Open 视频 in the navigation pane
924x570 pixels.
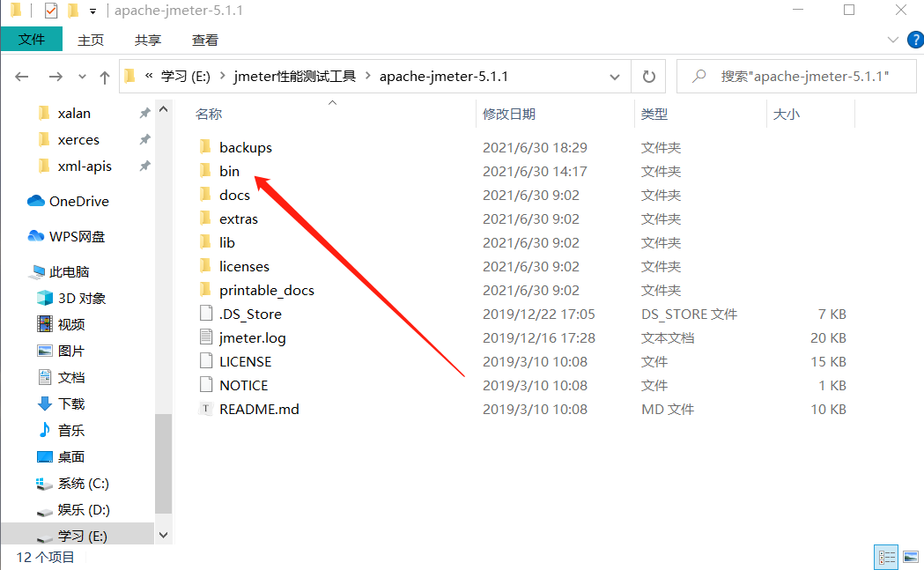[71, 324]
